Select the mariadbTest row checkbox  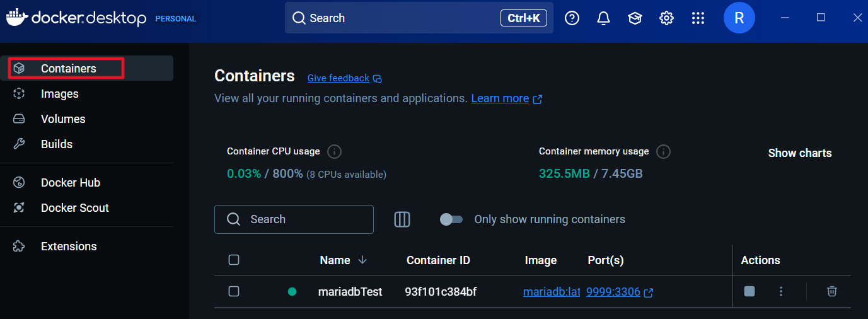point(234,291)
